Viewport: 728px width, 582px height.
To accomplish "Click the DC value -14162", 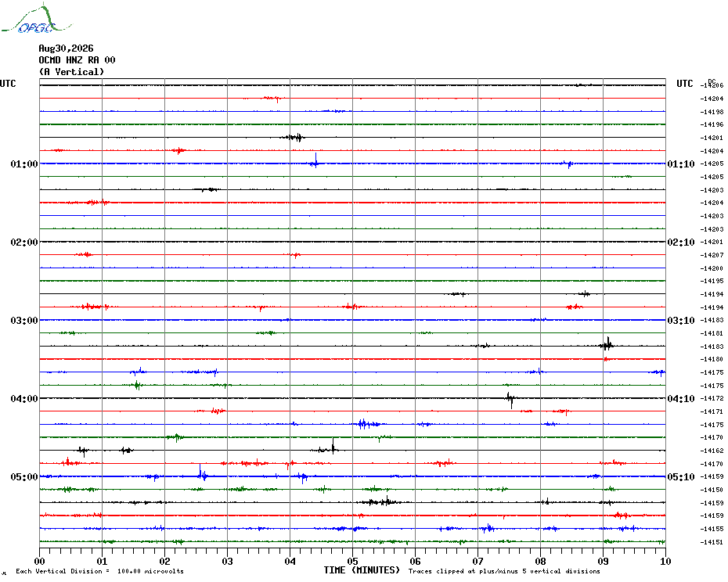I will (x=712, y=451).
